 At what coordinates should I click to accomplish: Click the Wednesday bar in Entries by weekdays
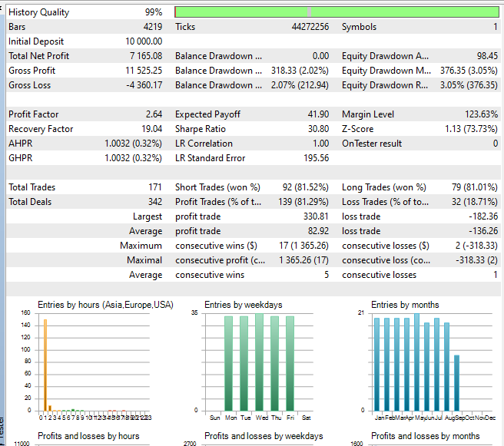pyautogui.click(x=259, y=362)
